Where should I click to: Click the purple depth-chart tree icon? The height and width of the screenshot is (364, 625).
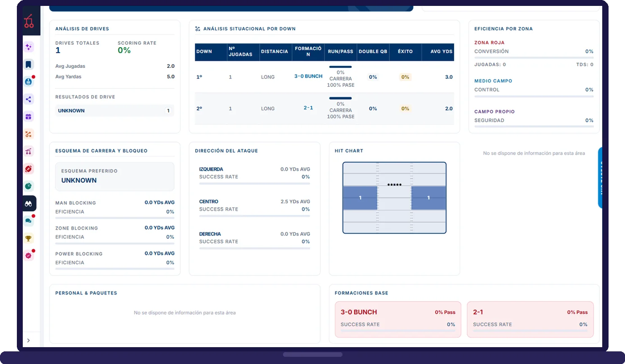(x=28, y=152)
